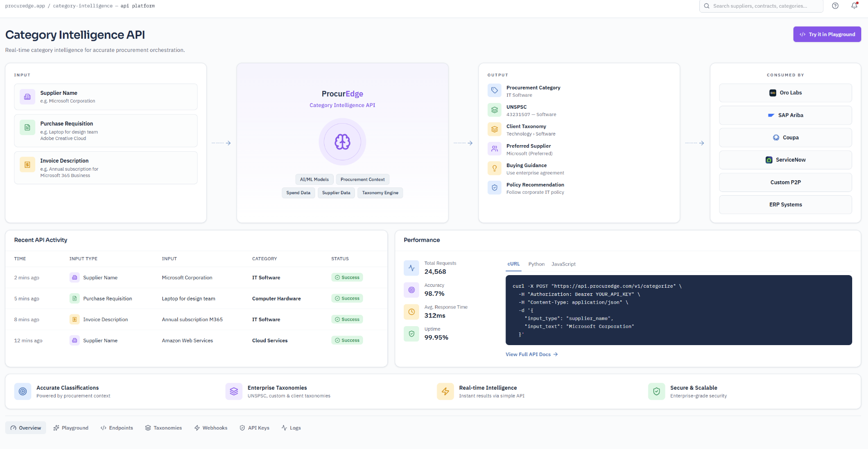Click Try it in Playground button
Image resolution: width=868 pixels, height=449 pixels.
pyautogui.click(x=827, y=34)
